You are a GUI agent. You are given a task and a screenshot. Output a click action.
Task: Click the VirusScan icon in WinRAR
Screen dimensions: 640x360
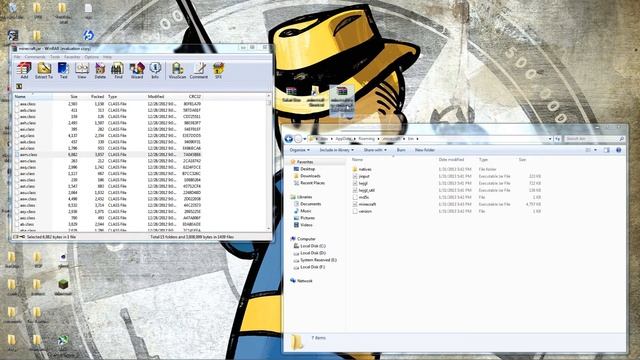pos(177,70)
